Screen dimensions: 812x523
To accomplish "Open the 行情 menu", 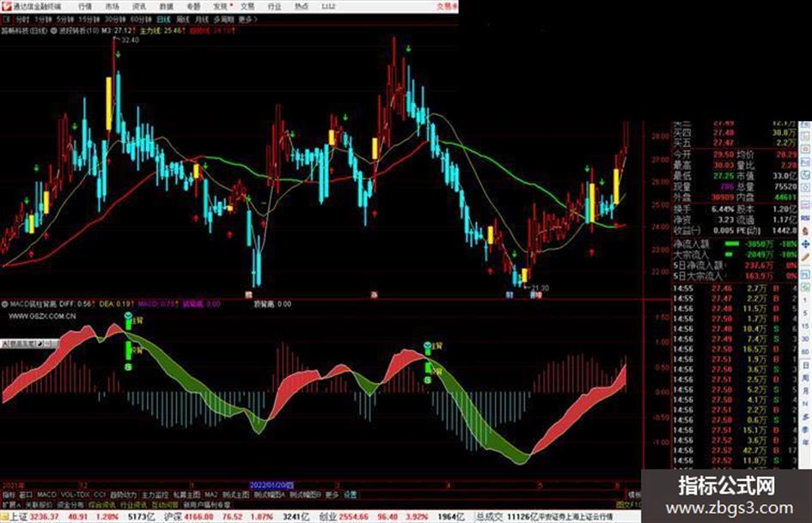I will tap(85, 7).
